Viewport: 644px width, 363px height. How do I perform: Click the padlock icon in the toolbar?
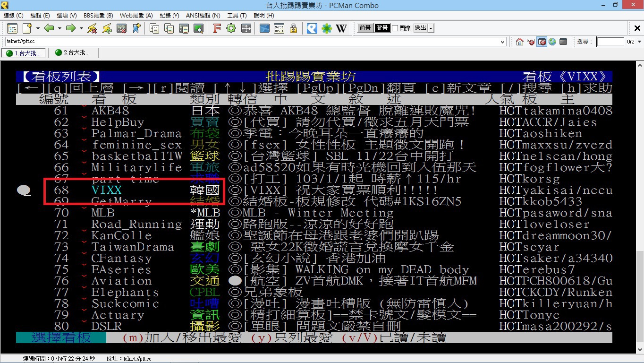click(x=293, y=28)
